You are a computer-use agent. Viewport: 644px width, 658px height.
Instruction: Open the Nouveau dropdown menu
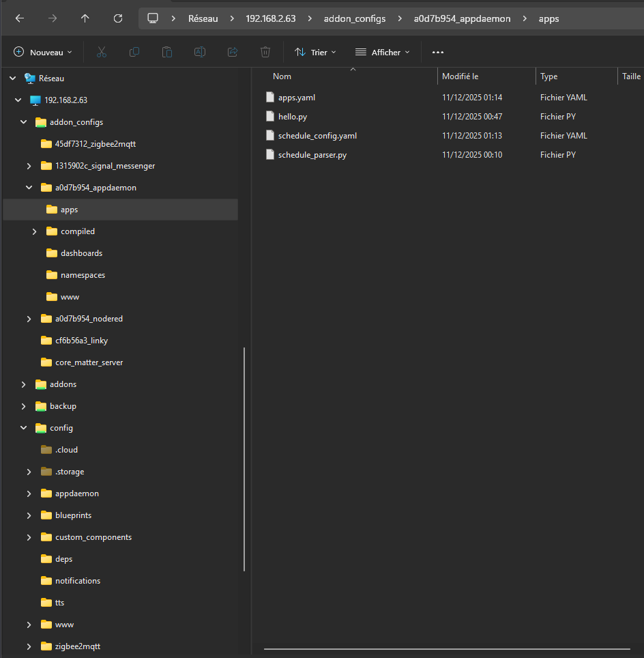coord(43,52)
